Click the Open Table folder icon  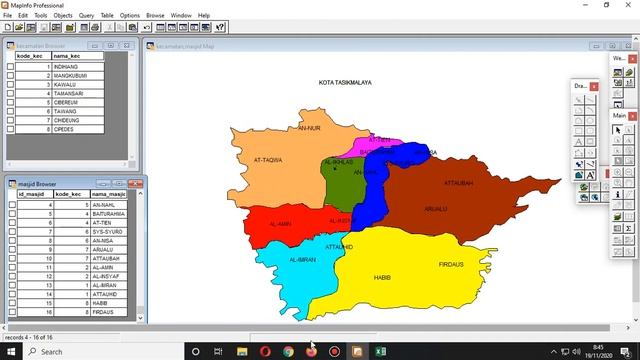(x=19, y=27)
